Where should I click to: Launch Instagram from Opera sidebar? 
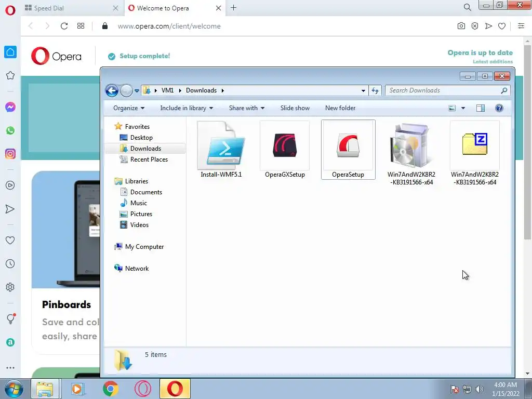coord(10,154)
